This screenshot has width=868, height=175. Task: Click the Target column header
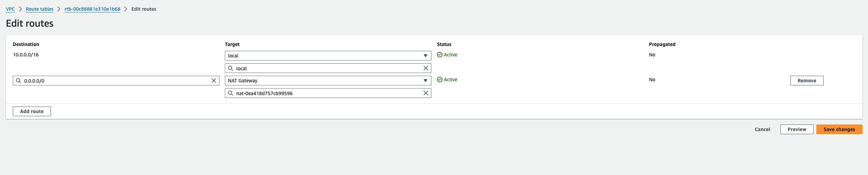(x=232, y=44)
